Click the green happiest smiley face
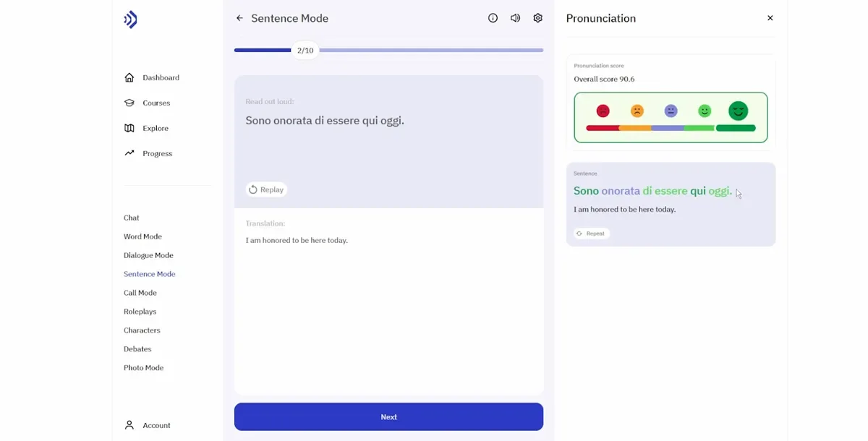The width and height of the screenshot is (868, 441). (738, 111)
